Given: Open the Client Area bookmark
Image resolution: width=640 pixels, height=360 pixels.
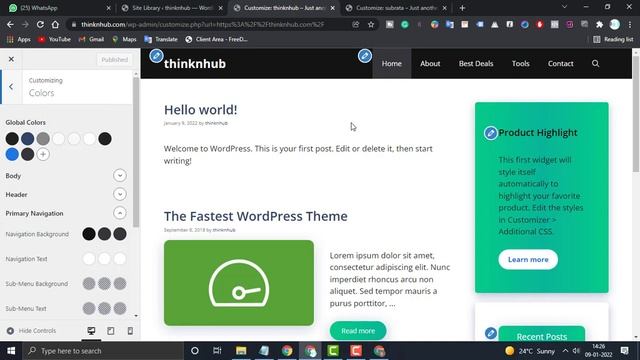Looking at the screenshot, I should [x=216, y=39].
